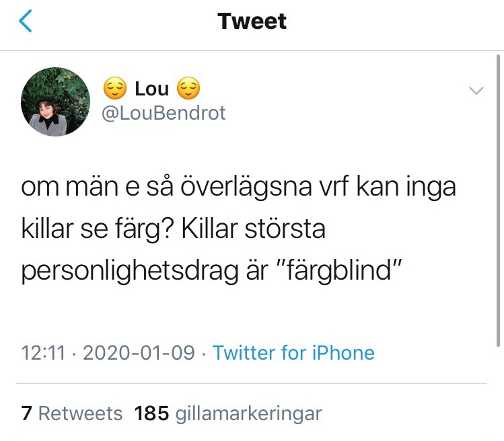Click the 2020-01-09 date
The width and height of the screenshot is (504, 441).
(139, 353)
